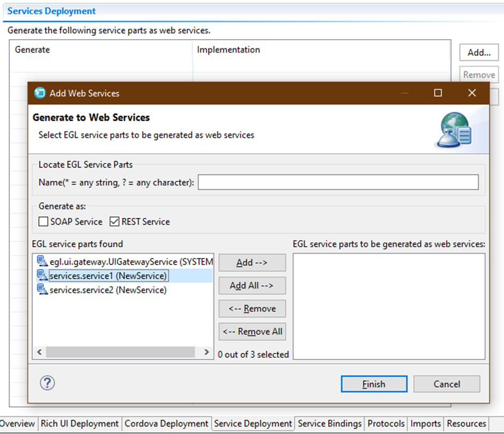
Task: Click the services-to-be-generated list box
Action: [389, 306]
